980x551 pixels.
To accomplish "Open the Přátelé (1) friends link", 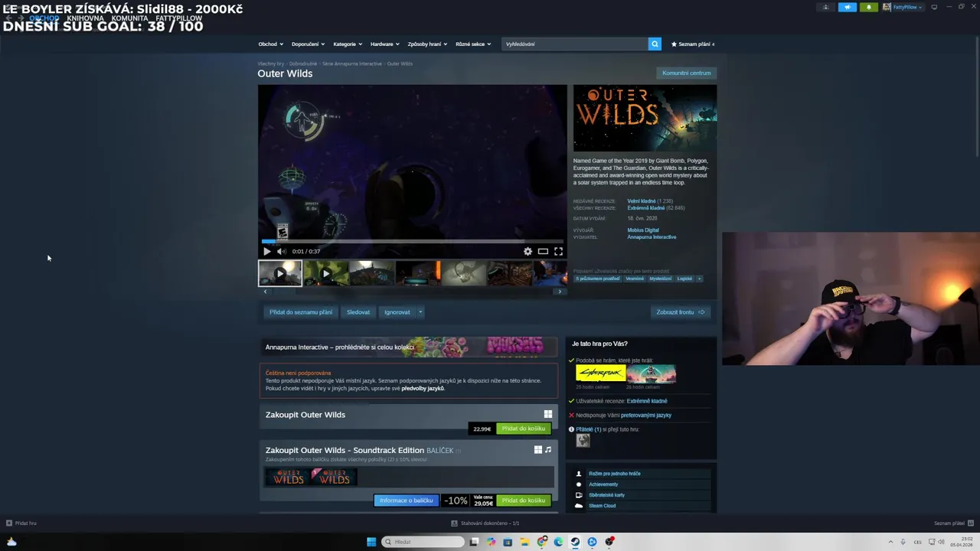I will (x=588, y=429).
